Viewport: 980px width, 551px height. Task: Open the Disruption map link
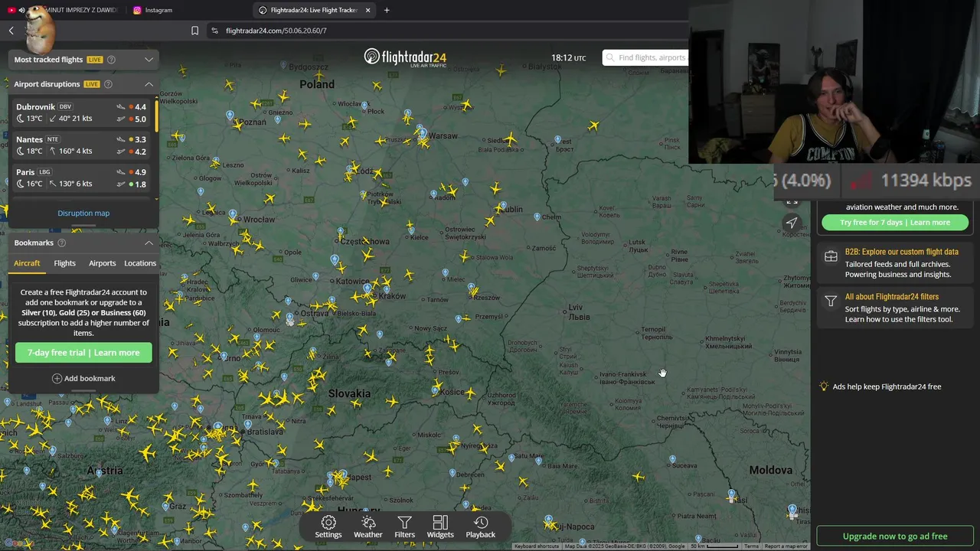coord(83,213)
